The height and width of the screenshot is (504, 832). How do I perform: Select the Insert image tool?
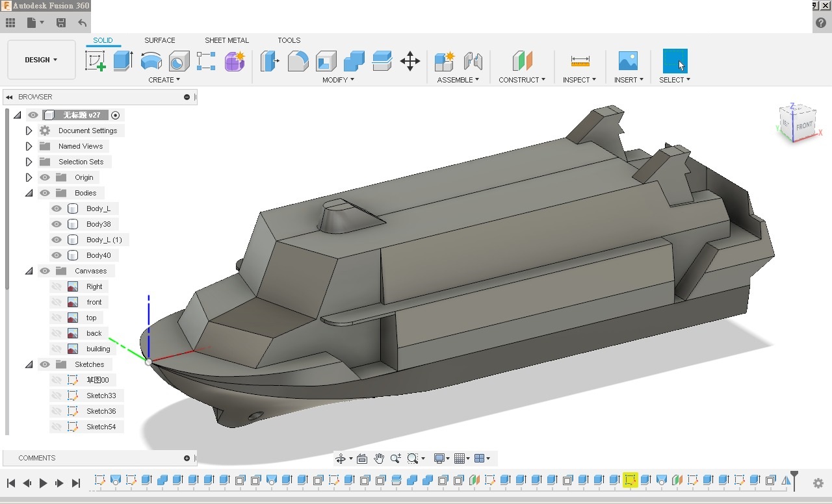tap(628, 61)
